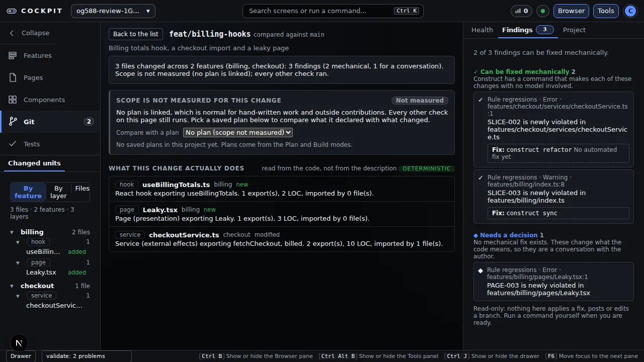
Task: Click the Next.js N round button
Action: pyautogui.click(x=19, y=343)
